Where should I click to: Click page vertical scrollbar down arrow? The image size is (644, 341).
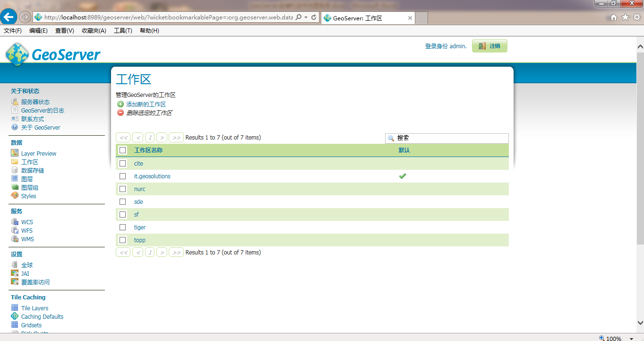click(x=640, y=323)
